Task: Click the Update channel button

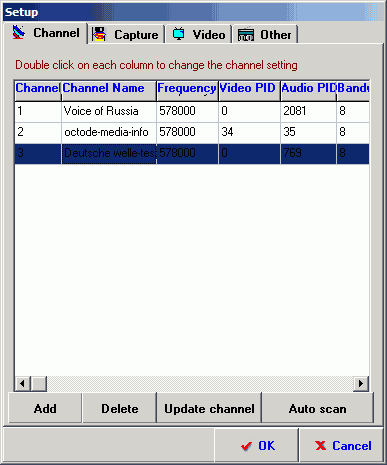Action: 209,409
